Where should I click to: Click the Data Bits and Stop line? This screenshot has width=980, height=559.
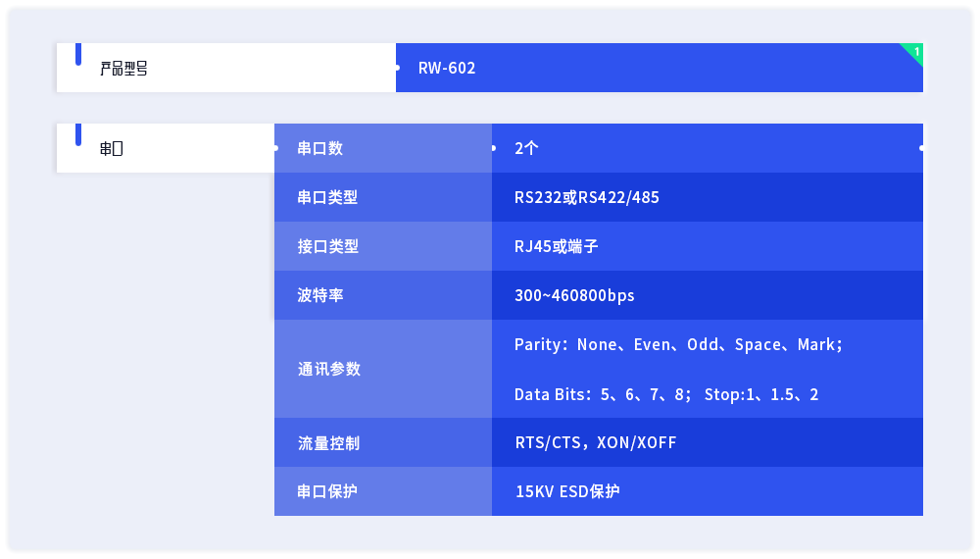[x=666, y=394]
